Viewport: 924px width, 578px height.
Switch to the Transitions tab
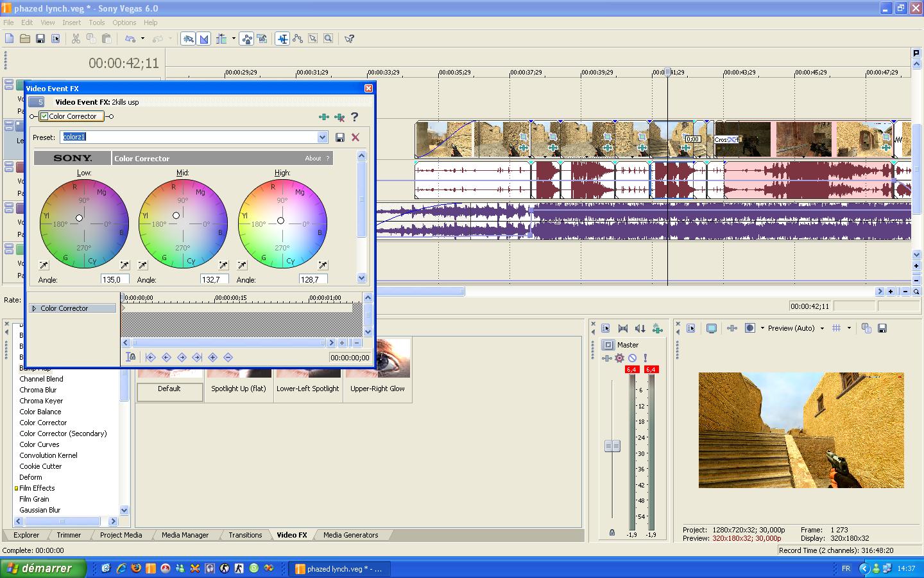coord(245,535)
